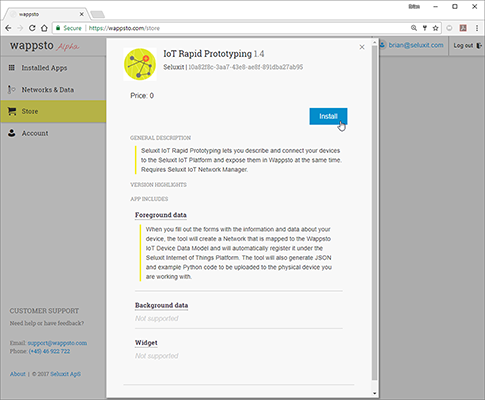Click the dialog scrollbar up arrow
The height and width of the screenshot is (400, 485).
tap(374, 42)
